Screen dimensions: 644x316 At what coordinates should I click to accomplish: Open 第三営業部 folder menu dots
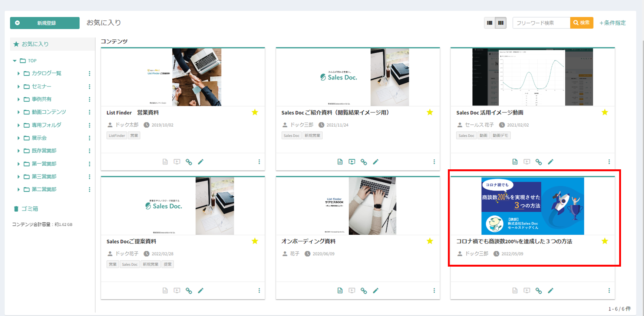click(x=89, y=177)
